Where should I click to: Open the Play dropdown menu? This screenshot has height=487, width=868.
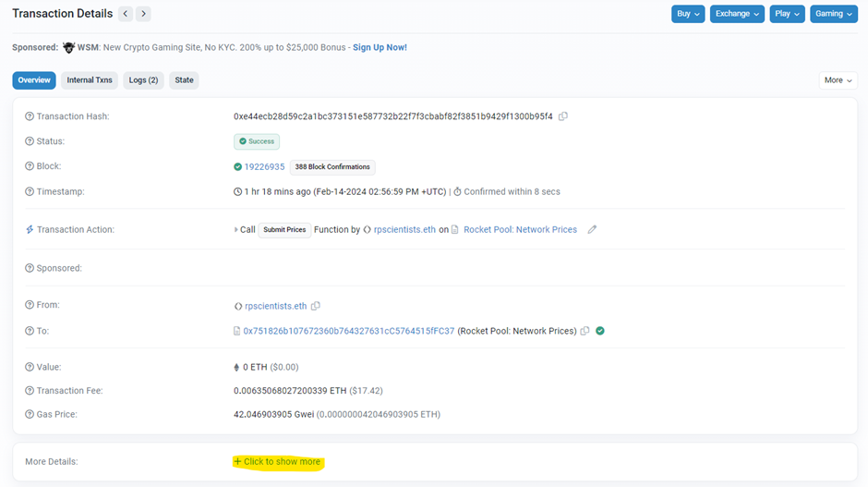[x=787, y=14]
